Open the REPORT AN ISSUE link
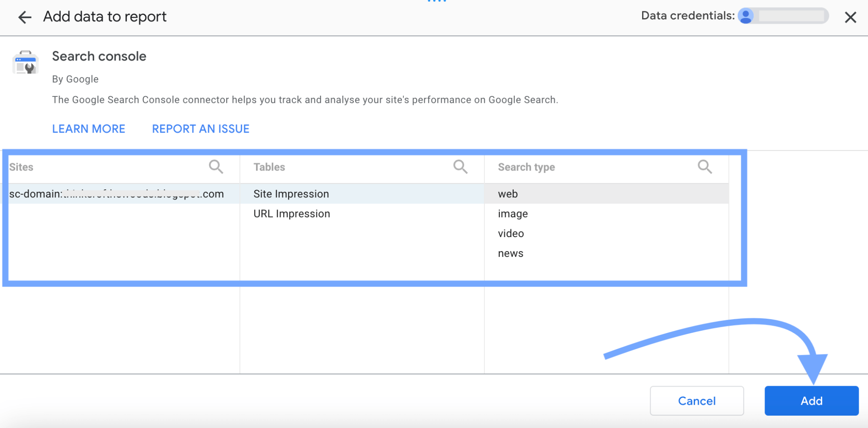This screenshot has height=428, width=868. tap(200, 128)
